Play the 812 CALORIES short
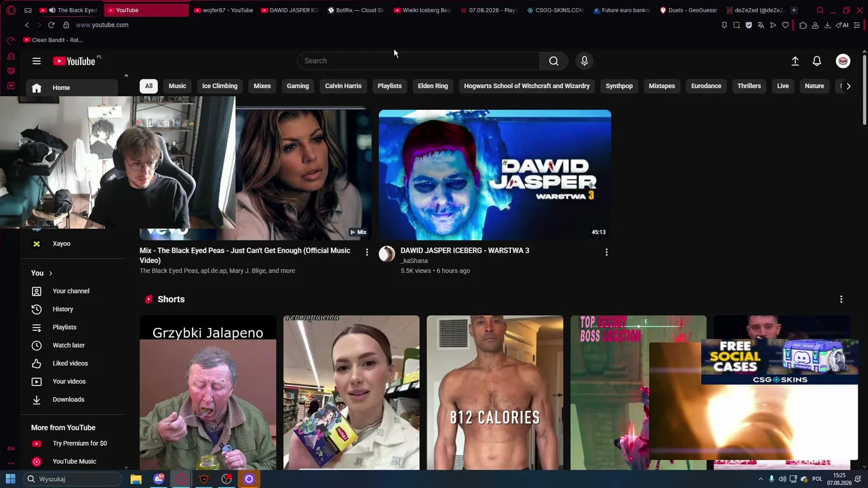The height and width of the screenshot is (488, 868). (495, 392)
